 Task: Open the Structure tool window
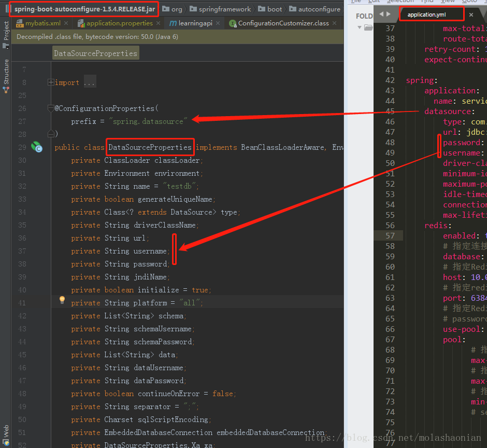(x=6, y=76)
